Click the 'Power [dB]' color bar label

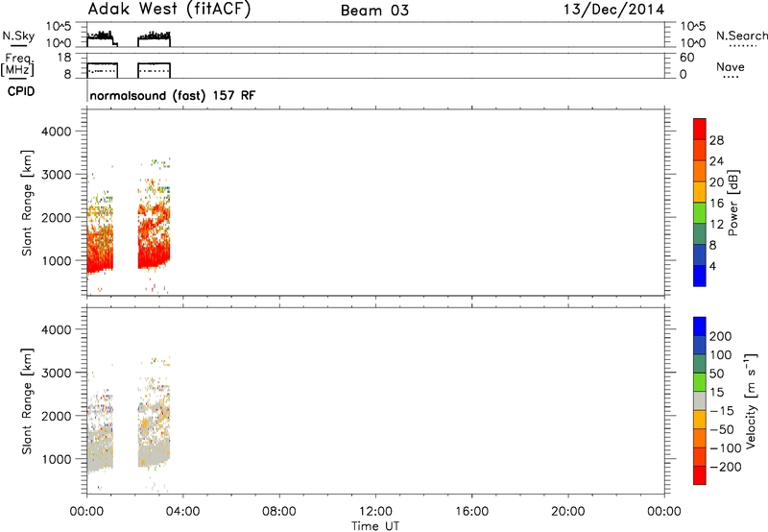click(x=732, y=203)
